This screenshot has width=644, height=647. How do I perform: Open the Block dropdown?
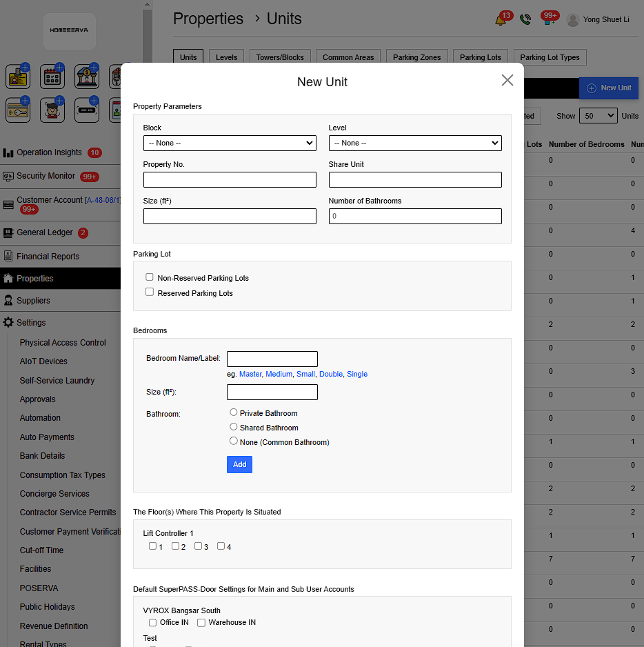pyautogui.click(x=230, y=143)
